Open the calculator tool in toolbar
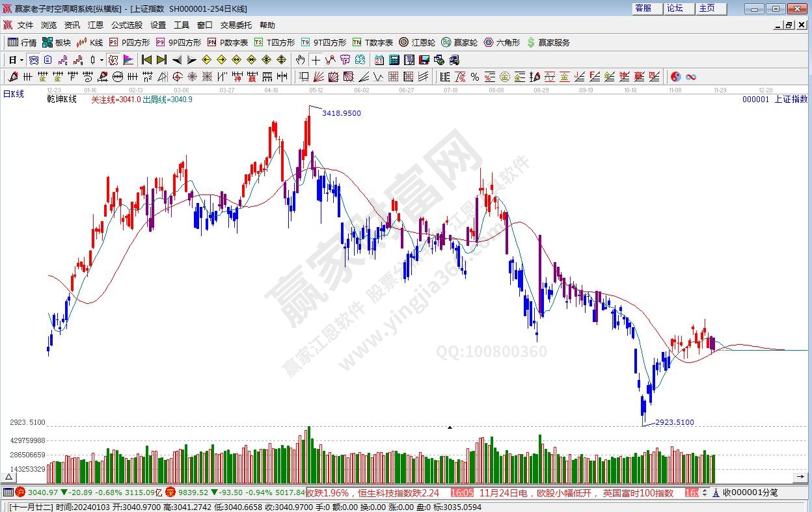The width and height of the screenshot is (812, 512). 394,60
